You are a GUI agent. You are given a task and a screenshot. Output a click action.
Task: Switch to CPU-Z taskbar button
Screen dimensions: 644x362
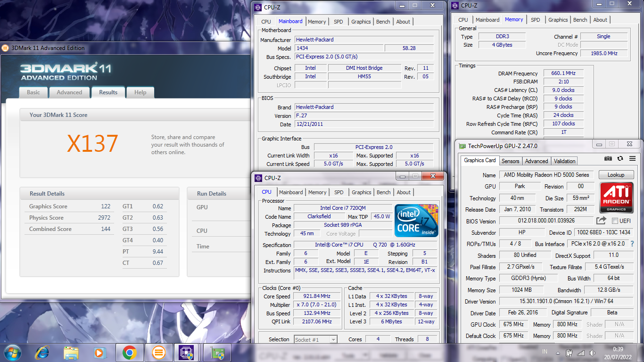coord(188,352)
